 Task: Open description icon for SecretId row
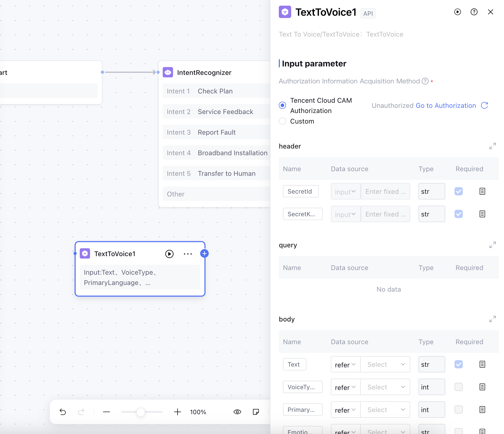point(482,191)
